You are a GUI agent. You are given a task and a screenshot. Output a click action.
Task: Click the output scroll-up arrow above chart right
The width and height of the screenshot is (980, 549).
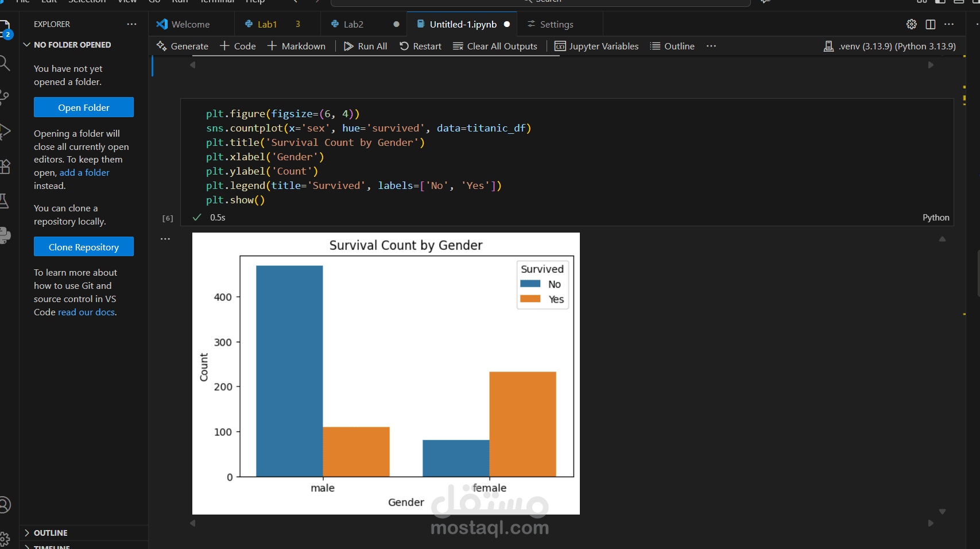(x=942, y=239)
